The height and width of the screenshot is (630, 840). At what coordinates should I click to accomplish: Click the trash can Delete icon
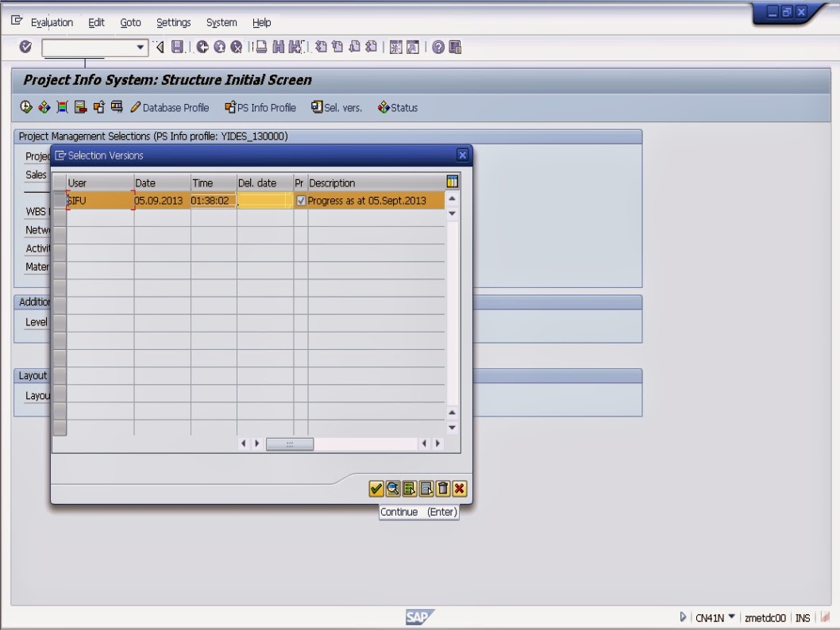pos(442,488)
